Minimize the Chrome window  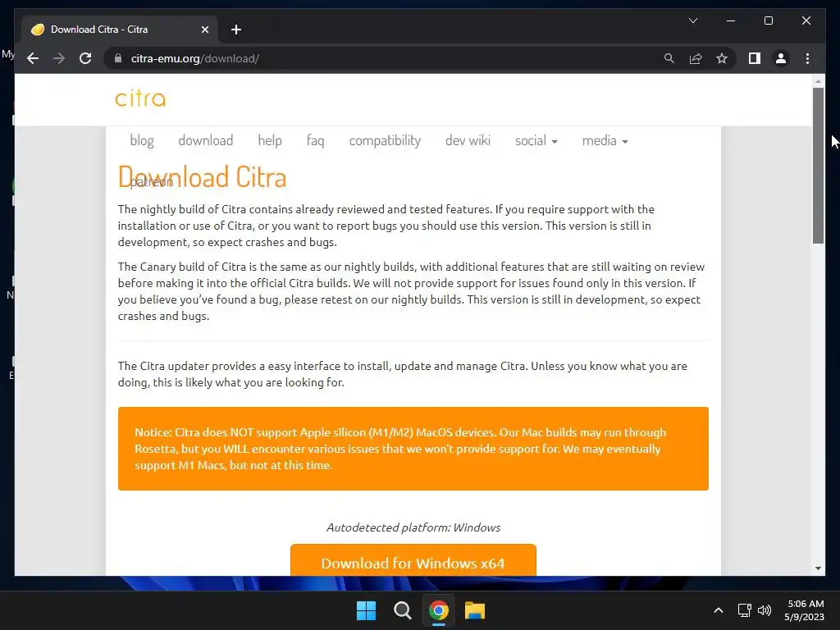(731, 21)
